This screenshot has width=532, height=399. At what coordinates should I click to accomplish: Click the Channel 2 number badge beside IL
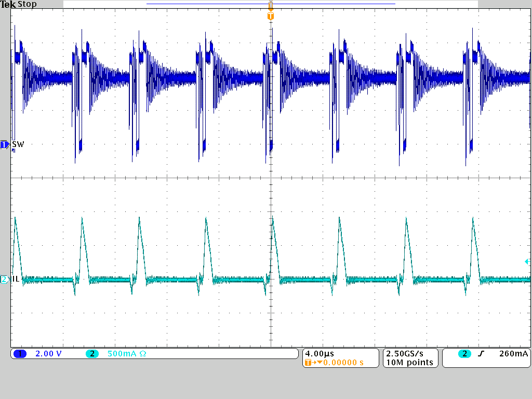click(x=4, y=280)
